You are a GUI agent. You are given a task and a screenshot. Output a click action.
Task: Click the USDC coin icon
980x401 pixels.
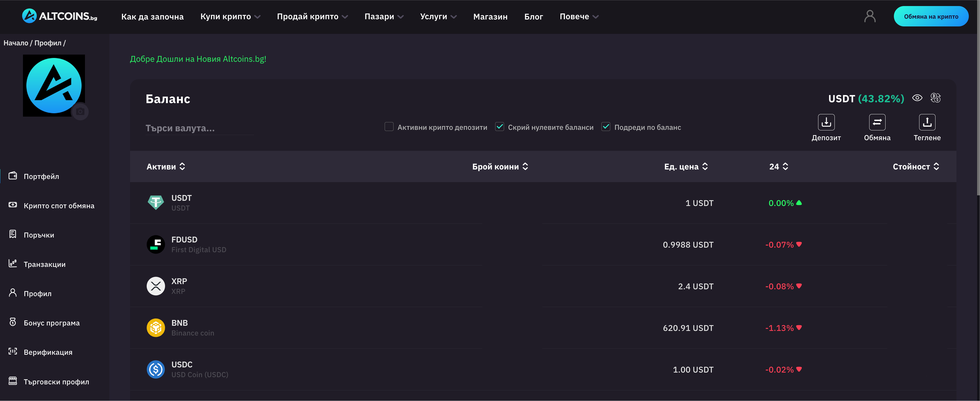(156, 369)
